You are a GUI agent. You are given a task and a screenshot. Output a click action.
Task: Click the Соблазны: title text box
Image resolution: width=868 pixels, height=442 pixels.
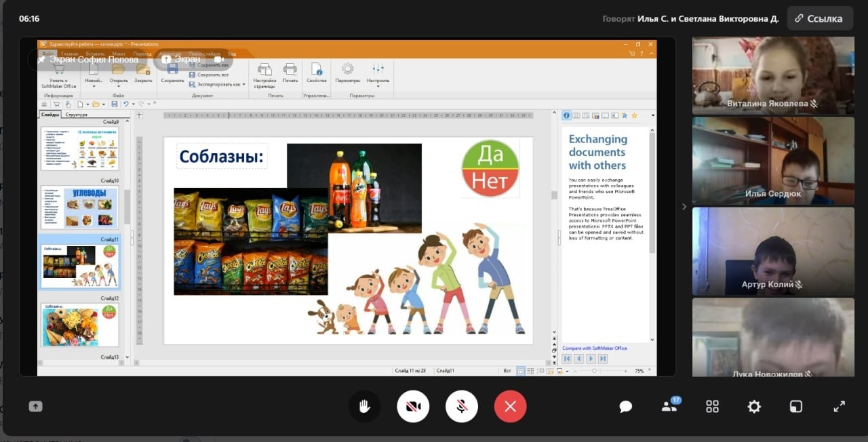[222, 157]
